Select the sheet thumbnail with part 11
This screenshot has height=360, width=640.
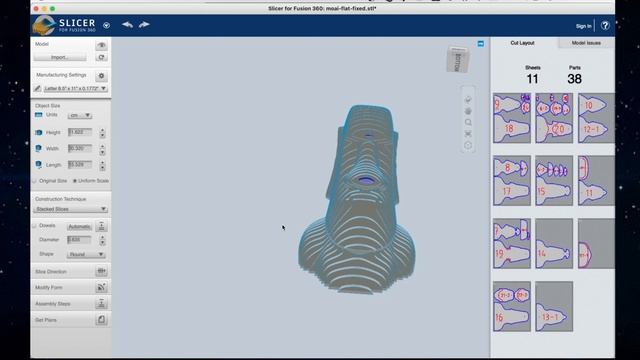tap(596, 180)
